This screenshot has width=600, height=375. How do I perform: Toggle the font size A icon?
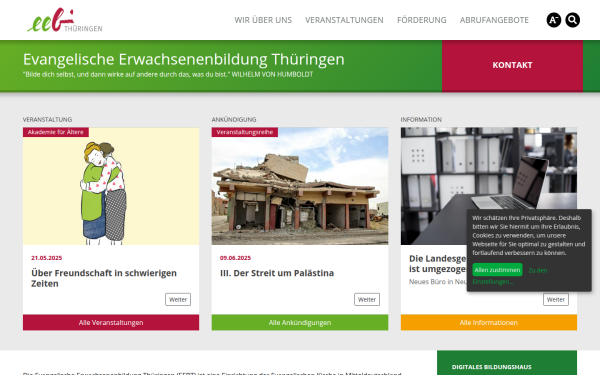(554, 20)
